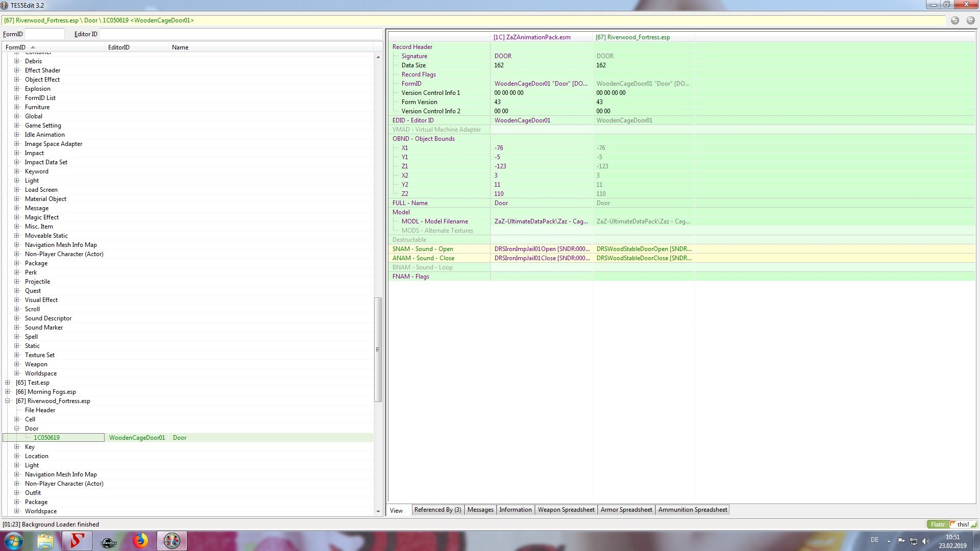Open volume control in system tray
Screen dimensions: 980x551
pos(926,541)
